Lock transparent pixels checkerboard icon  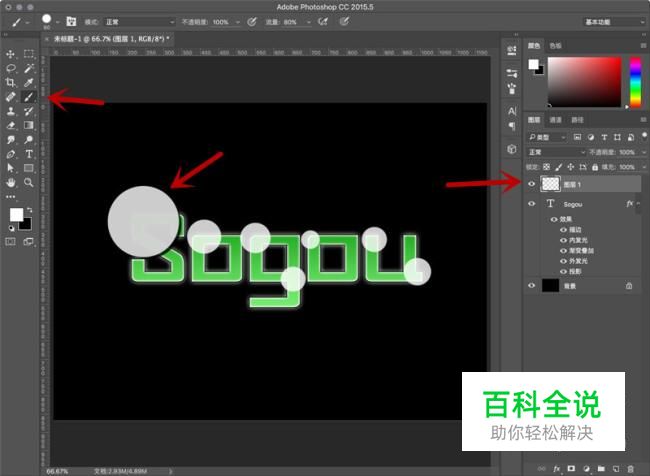(546, 167)
